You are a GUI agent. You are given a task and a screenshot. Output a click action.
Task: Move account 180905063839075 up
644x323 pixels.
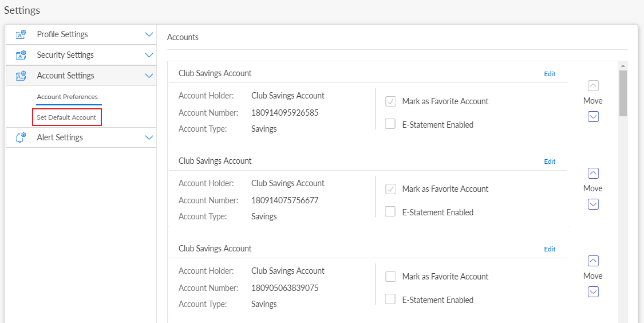pos(593,261)
